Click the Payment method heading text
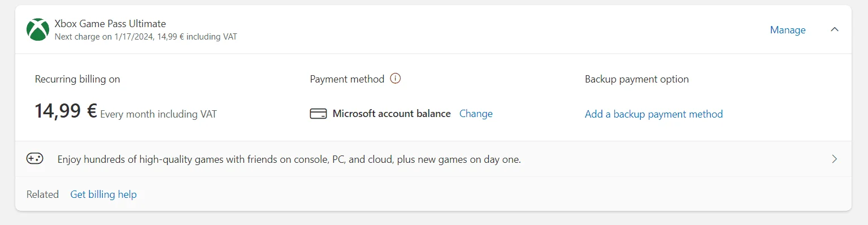Image resolution: width=868 pixels, height=225 pixels. pyautogui.click(x=347, y=79)
